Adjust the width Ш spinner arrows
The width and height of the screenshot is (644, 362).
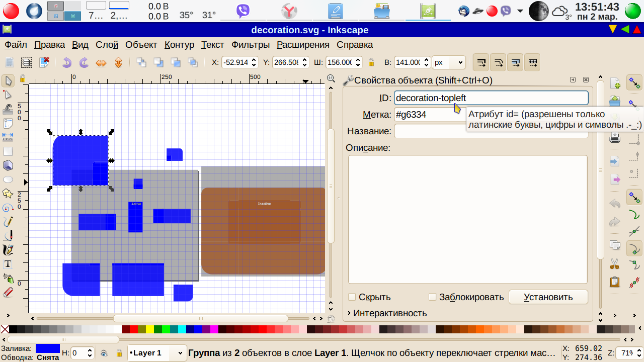click(x=358, y=62)
